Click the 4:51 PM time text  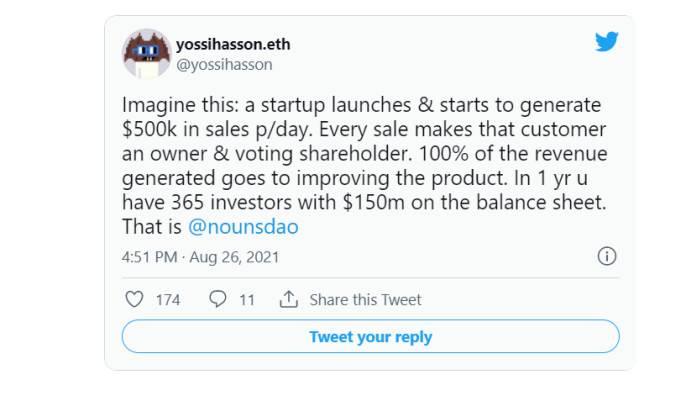[149, 257]
